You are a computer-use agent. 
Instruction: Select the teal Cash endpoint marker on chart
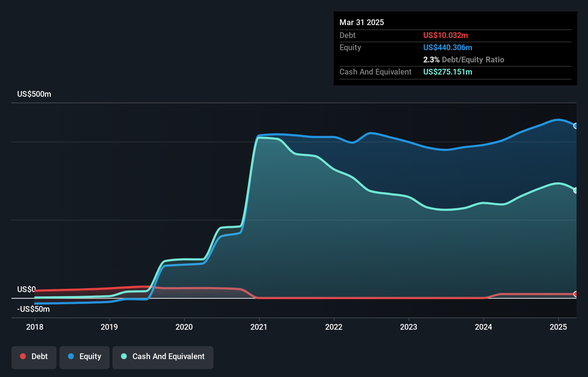point(576,190)
